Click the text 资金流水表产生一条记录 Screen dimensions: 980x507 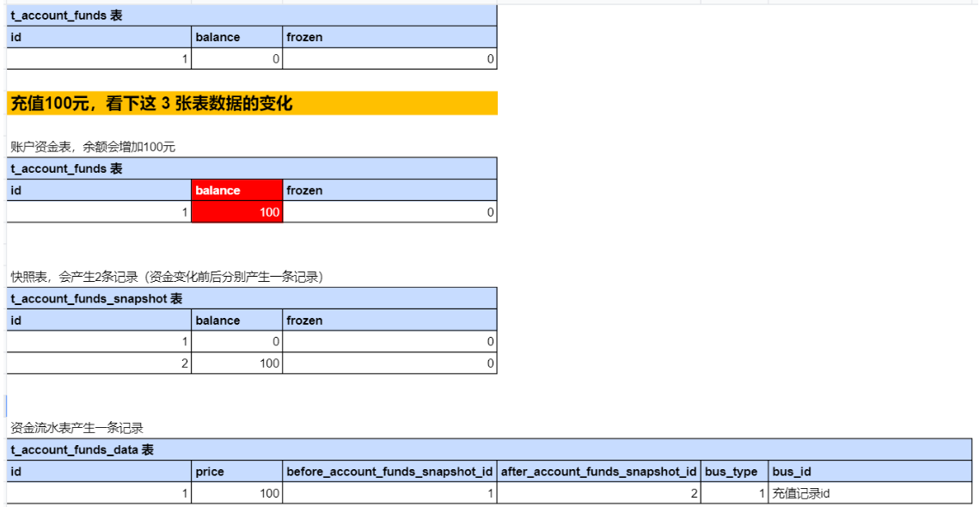(x=77, y=427)
